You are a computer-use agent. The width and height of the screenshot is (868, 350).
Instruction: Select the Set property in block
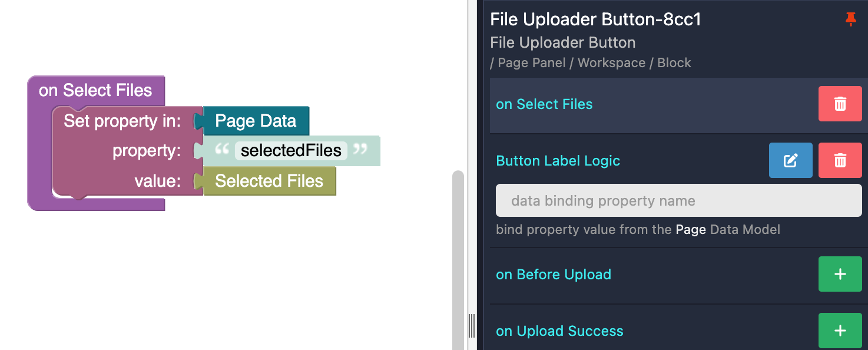(122, 121)
